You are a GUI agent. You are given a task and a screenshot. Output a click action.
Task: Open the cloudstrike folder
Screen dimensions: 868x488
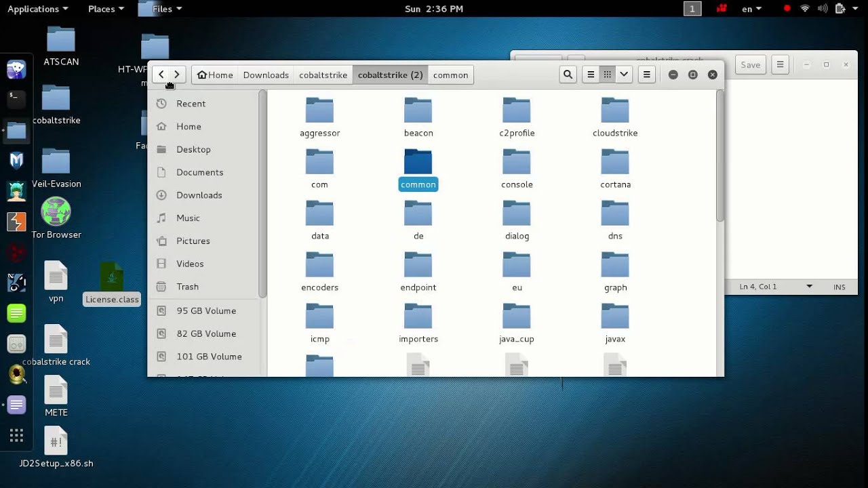point(615,117)
